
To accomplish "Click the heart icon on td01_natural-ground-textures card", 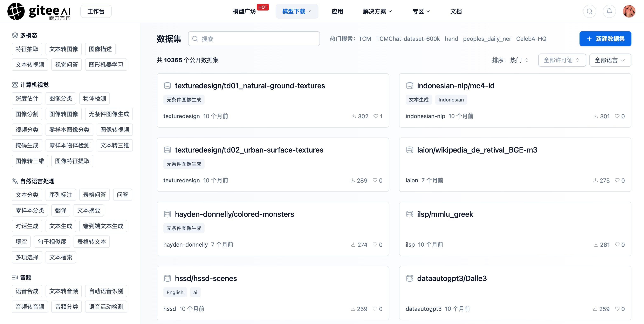I will tap(376, 116).
